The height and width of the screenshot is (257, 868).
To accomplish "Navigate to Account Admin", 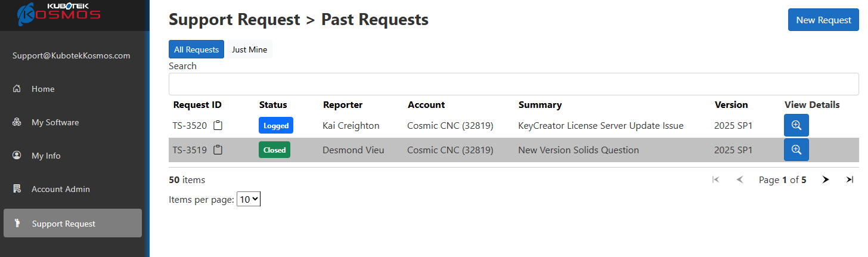I will click(x=60, y=189).
